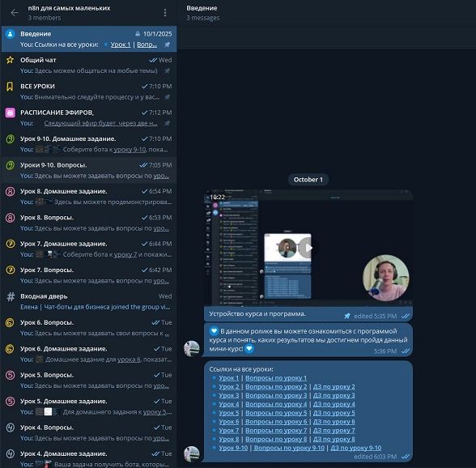Open the Урок 1 link in message
This screenshot has height=468, width=476.
228,378
